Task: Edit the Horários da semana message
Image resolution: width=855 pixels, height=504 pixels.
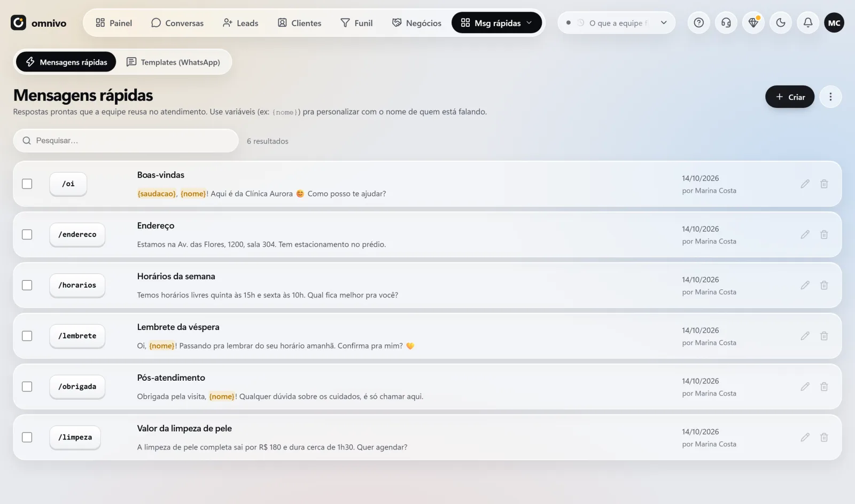Action: coord(805,285)
